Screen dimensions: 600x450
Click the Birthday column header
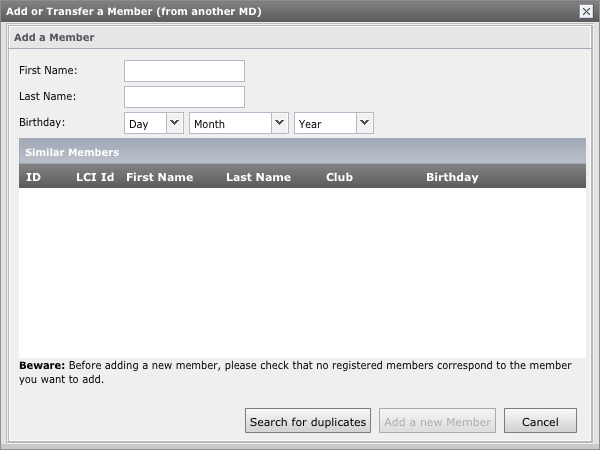point(452,177)
